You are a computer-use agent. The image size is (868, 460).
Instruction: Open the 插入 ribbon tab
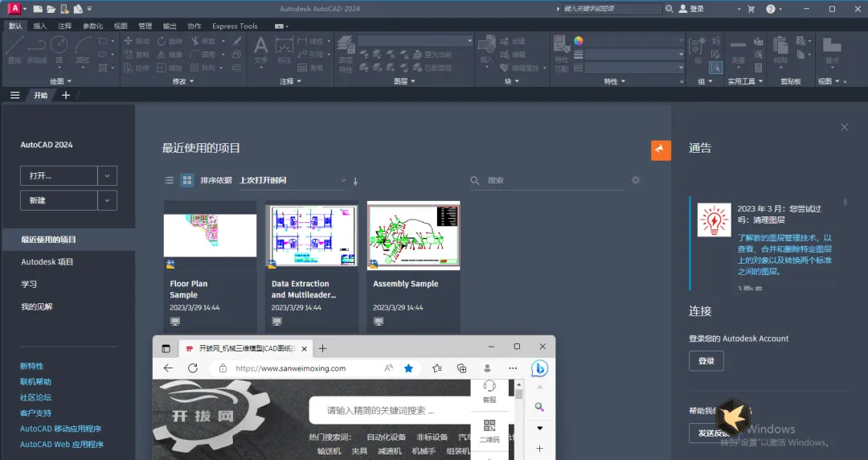click(40, 26)
